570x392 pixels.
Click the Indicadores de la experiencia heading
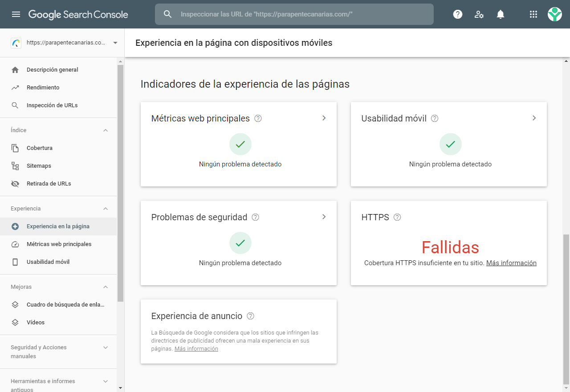(245, 84)
